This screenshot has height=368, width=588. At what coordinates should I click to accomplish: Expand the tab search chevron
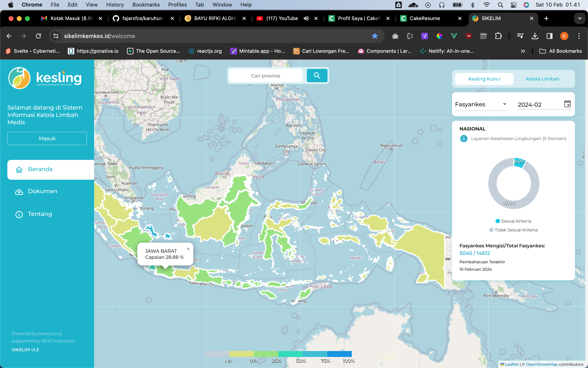(580, 18)
